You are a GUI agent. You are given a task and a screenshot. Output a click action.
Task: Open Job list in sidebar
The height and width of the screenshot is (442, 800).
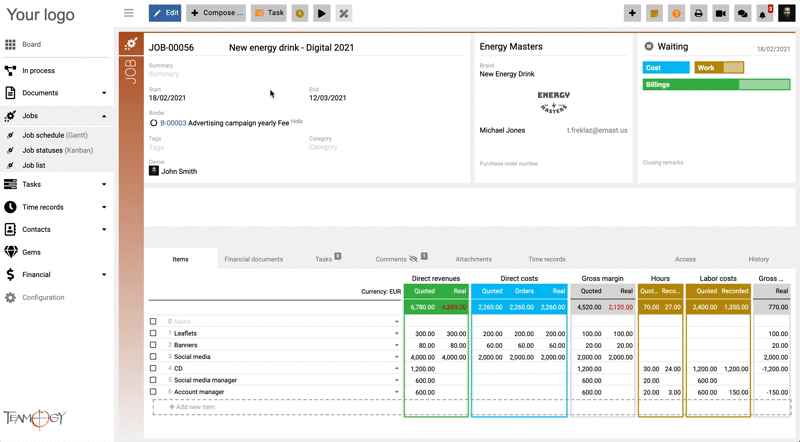[x=34, y=165]
